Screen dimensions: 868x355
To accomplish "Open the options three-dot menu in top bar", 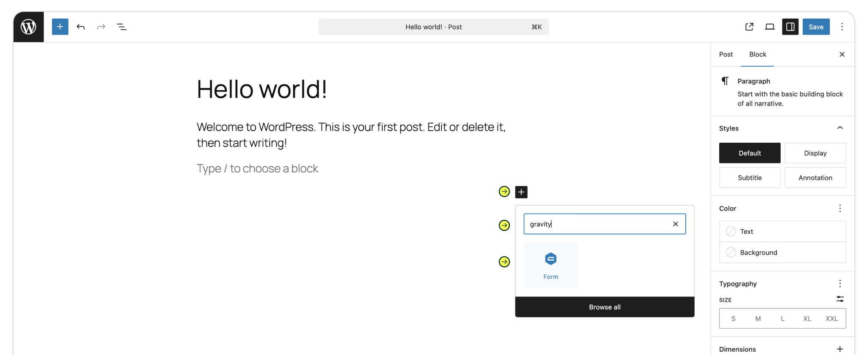I will pos(842,27).
